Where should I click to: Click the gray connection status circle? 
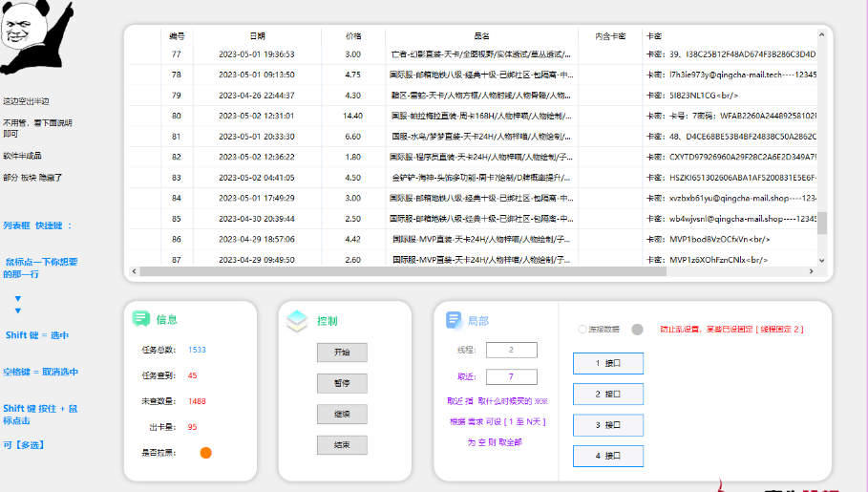tap(638, 330)
